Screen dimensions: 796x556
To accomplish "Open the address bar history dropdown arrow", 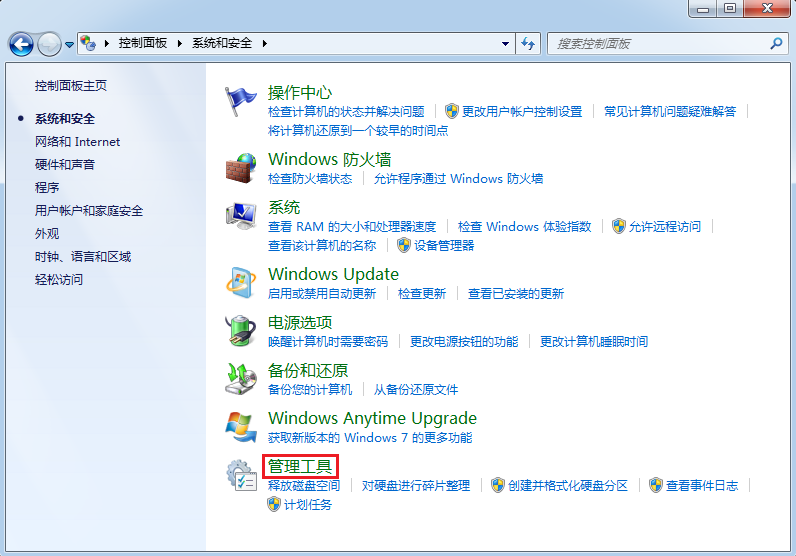I will pyautogui.click(x=506, y=44).
